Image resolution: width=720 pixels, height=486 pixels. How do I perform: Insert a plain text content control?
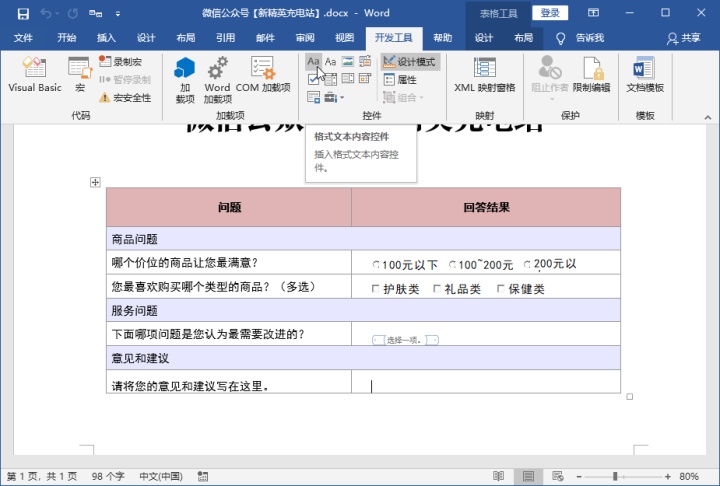pyautogui.click(x=330, y=62)
